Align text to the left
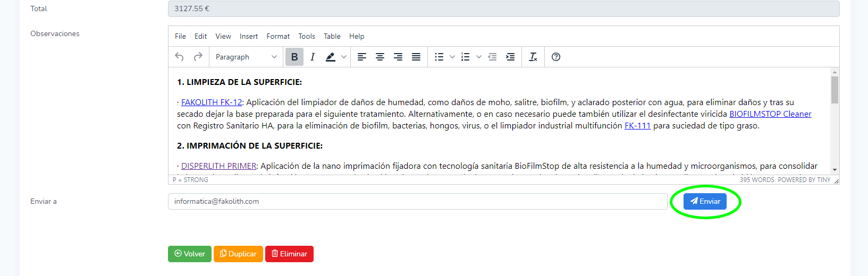Image resolution: width=868 pixels, height=276 pixels. click(362, 57)
